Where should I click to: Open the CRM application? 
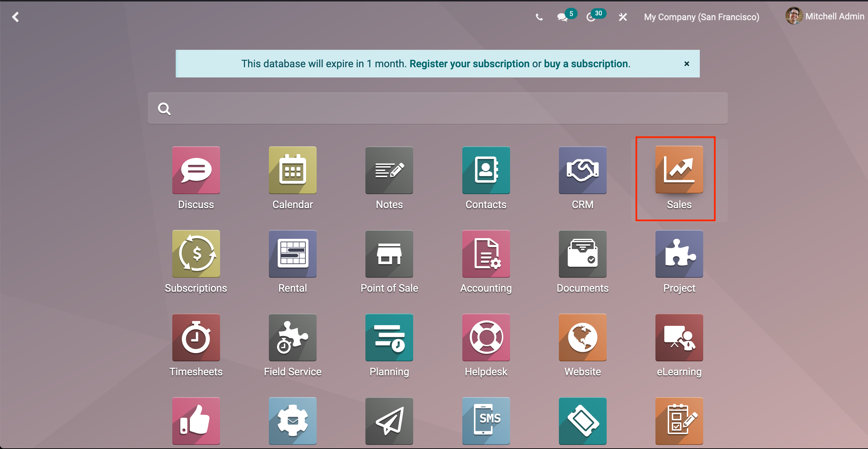click(582, 170)
